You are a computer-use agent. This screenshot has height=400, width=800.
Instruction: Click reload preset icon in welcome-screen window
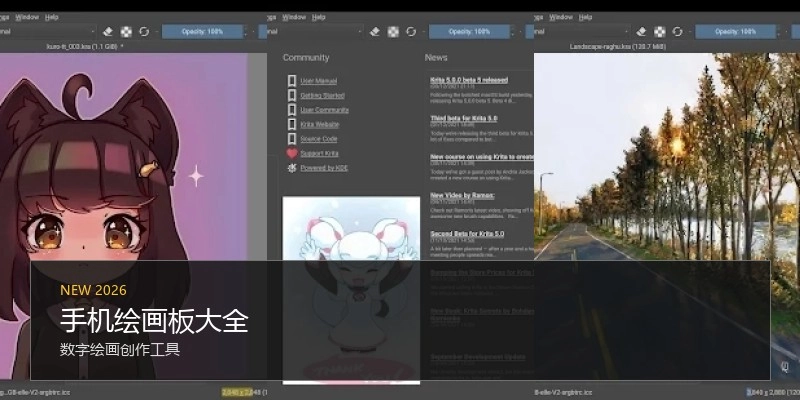[x=411, y=32]
